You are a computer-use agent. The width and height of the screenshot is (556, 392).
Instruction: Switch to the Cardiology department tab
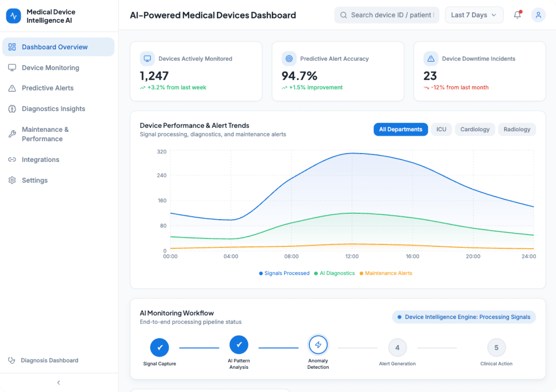click(x=475, y=129)
